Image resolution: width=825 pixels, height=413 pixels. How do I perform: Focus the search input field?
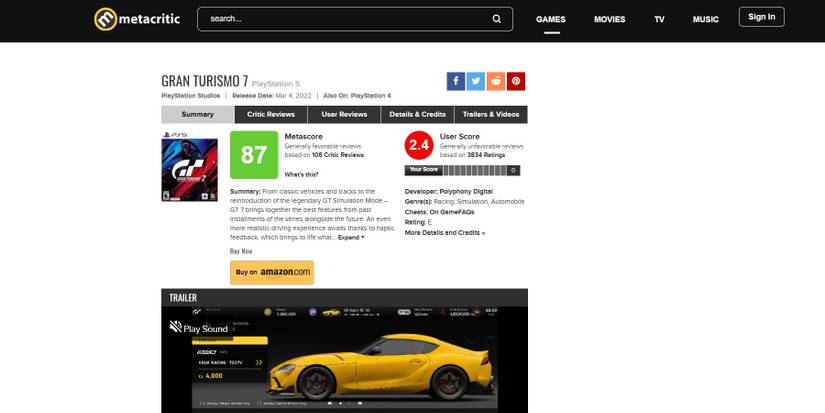coord(355,19)
